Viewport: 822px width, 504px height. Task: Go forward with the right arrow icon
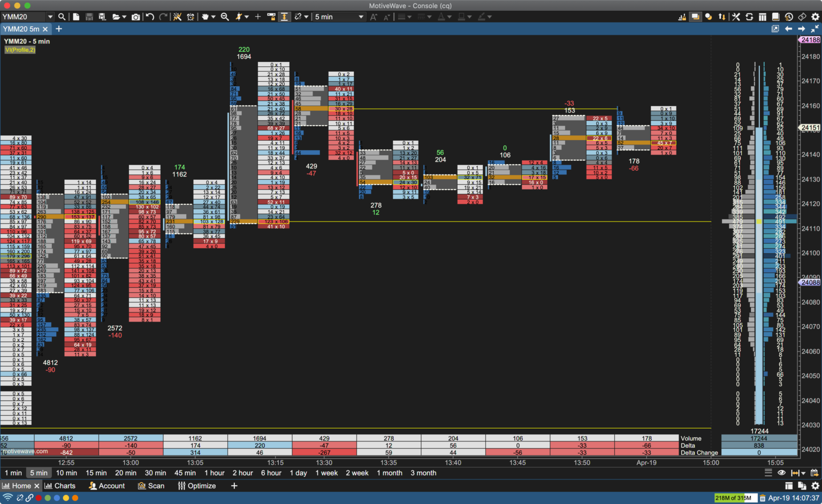point(802,29)
